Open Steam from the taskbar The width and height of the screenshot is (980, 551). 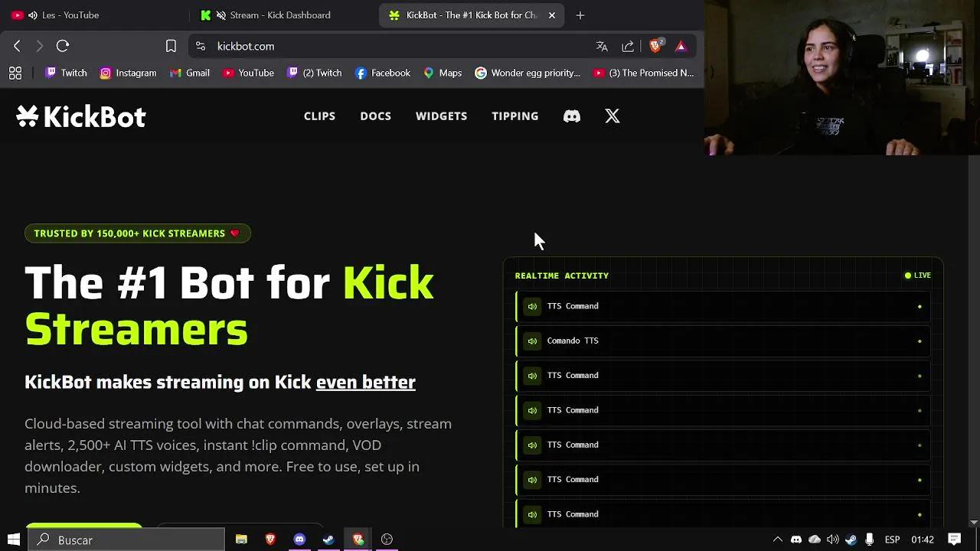328,540
